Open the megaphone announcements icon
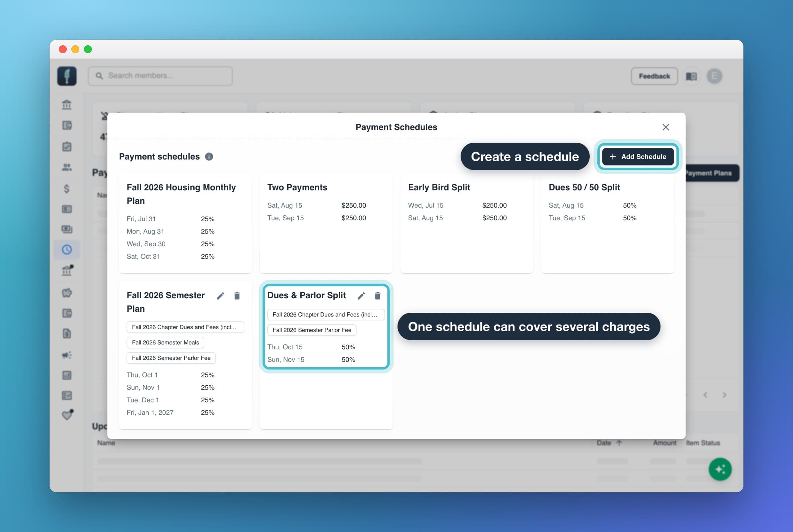 [66, 355]
